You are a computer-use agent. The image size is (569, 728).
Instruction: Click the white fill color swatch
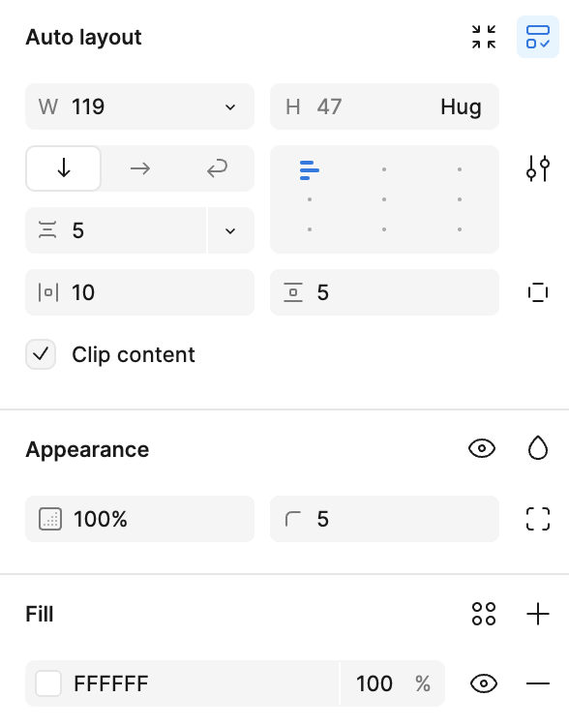pos(48,683)
